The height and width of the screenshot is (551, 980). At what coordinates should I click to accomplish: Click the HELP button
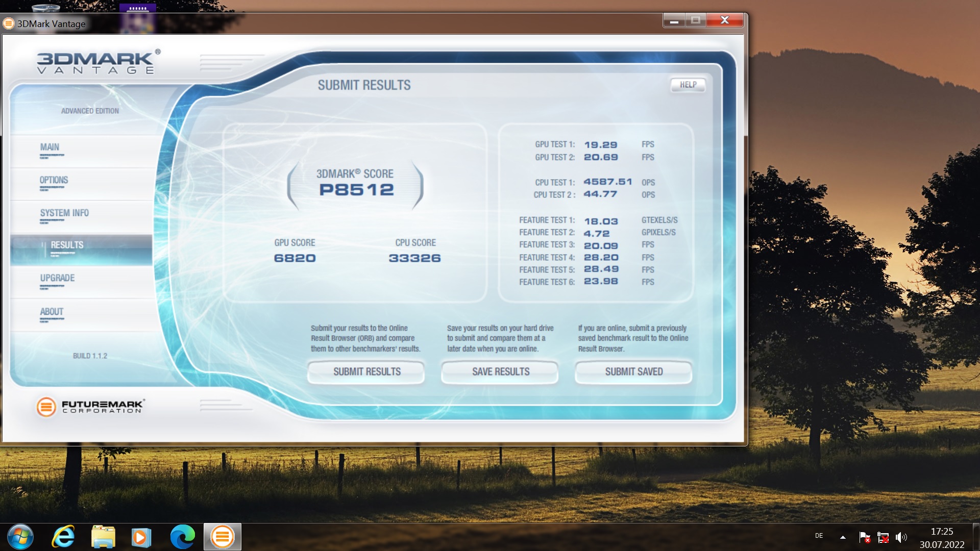point(688,85)
